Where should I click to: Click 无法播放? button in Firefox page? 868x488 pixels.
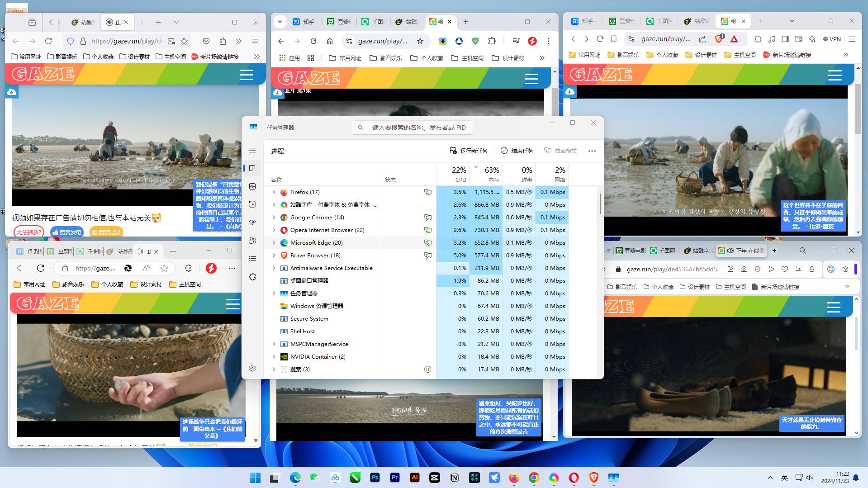28,232
